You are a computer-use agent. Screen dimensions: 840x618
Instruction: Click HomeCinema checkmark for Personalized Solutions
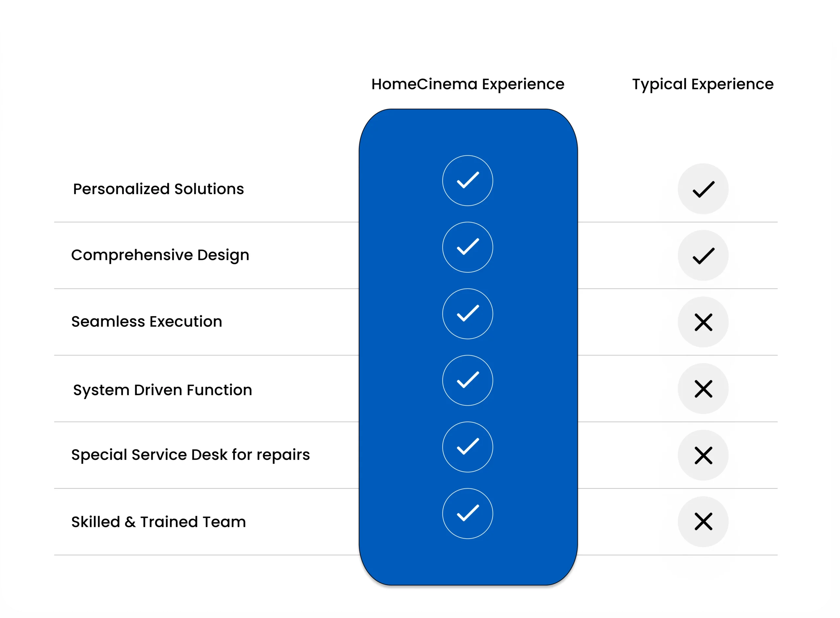point(468,181)
